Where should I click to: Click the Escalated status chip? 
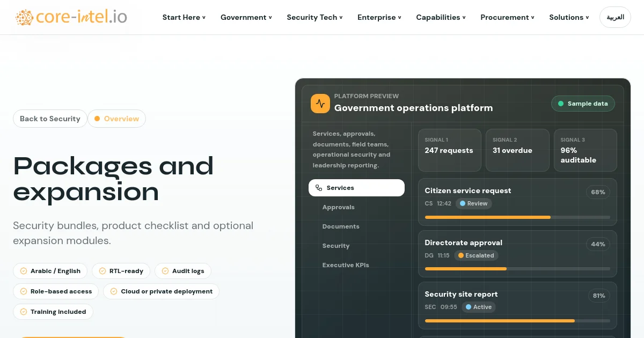[x=476, y=255]
